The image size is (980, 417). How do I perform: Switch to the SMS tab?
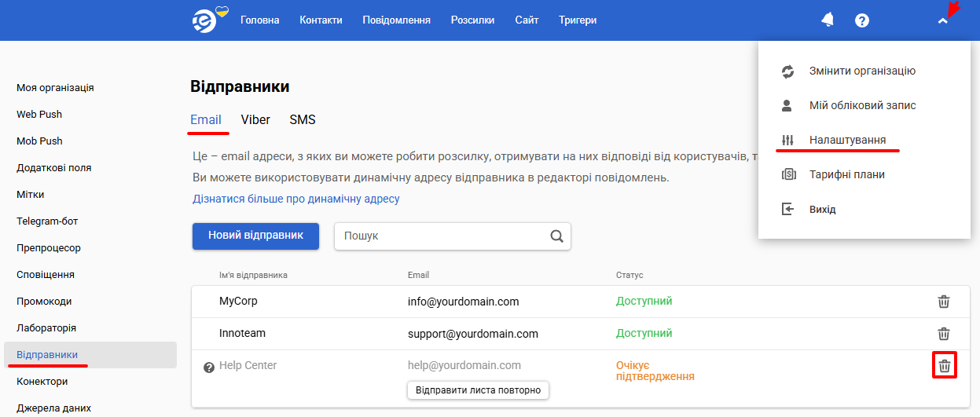(x=303, y=120)
